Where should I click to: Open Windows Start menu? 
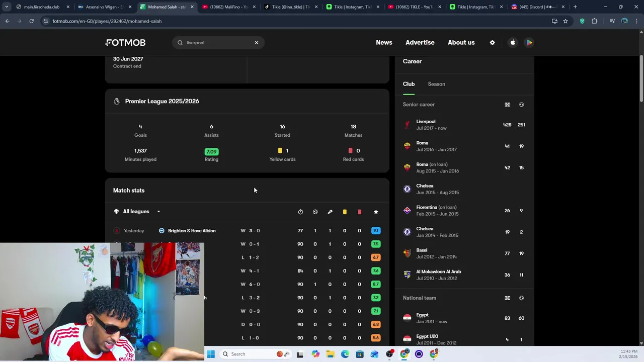[211, 354]
